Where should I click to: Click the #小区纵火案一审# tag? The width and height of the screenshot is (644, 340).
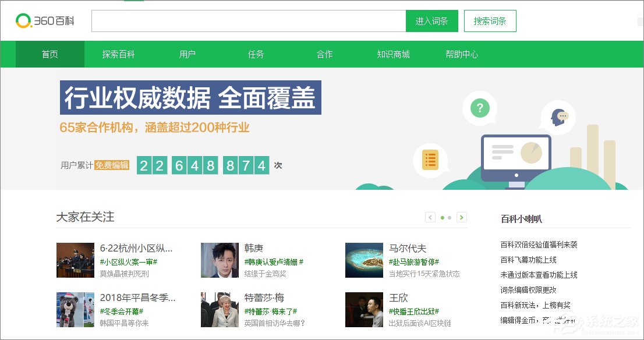(x=129, y=262)
